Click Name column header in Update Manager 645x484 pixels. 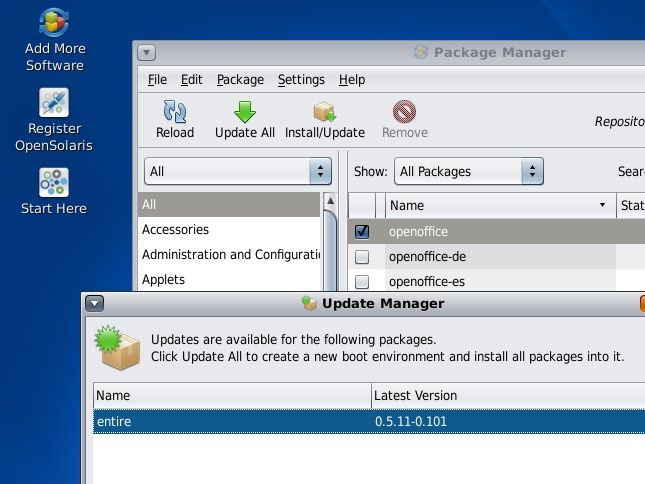(x=232, y=396)
